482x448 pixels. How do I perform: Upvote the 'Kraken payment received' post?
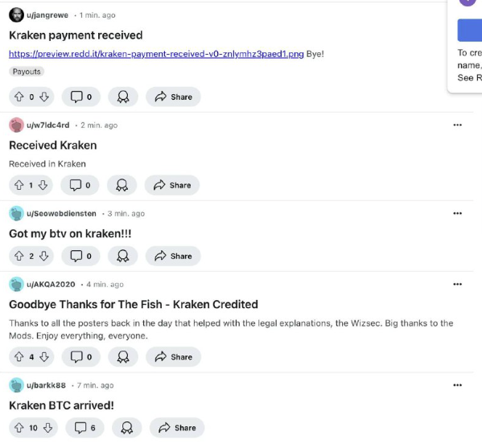coord(19,97)
